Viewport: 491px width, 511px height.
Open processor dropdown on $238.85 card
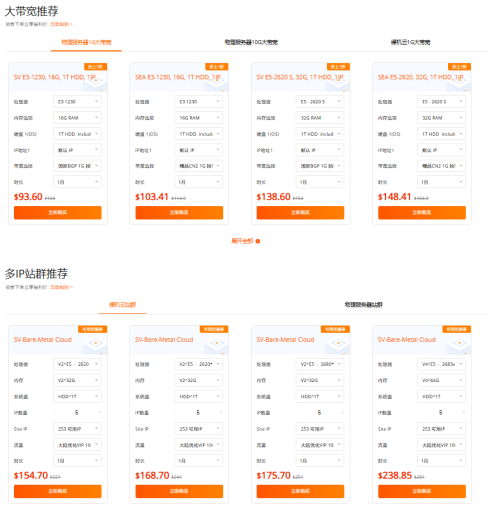click(x=441, y=364)
